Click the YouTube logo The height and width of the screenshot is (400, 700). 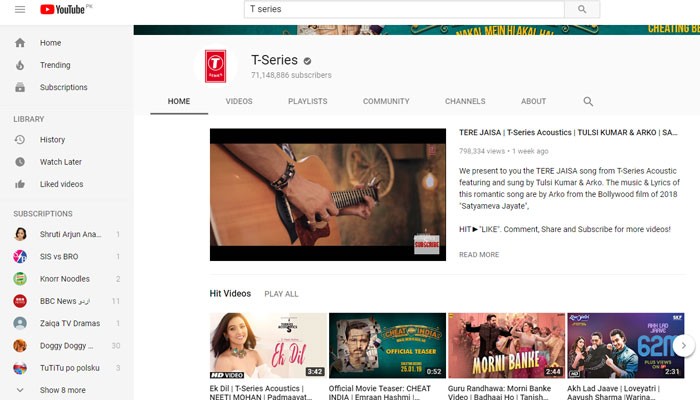(62, 9)
